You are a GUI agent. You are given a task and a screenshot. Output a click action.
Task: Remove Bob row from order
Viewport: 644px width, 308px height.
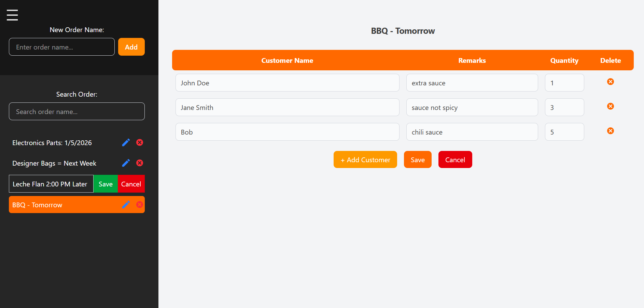pyautogui.click(x=611, y=131)
